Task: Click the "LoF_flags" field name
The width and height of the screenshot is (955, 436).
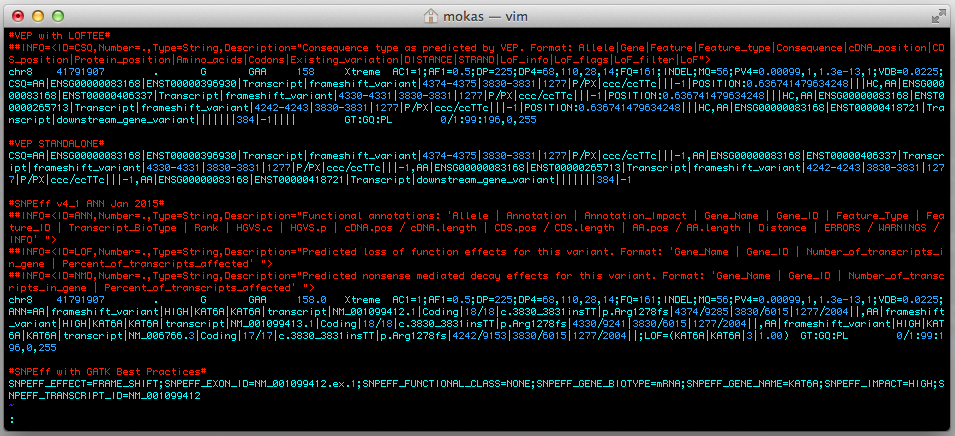Action: point(580,60)
